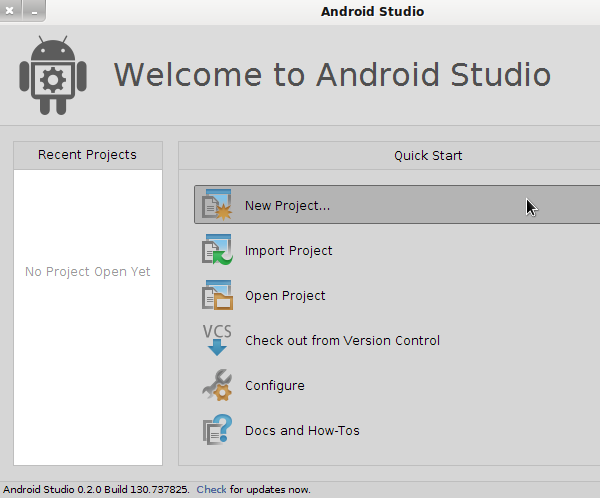The image size is (600, 498).
Task: Click the Android Studio window title
Action: point(372,11)
